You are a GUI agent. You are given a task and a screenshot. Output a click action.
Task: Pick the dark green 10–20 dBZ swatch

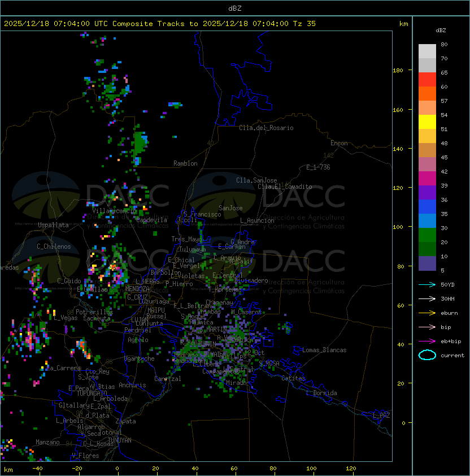click(427, 249)
